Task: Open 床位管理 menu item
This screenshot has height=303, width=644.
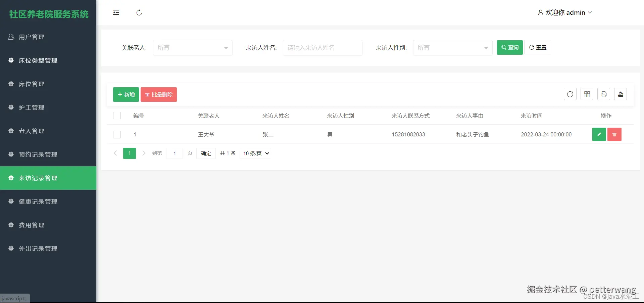Action: [x=48, y=84]
